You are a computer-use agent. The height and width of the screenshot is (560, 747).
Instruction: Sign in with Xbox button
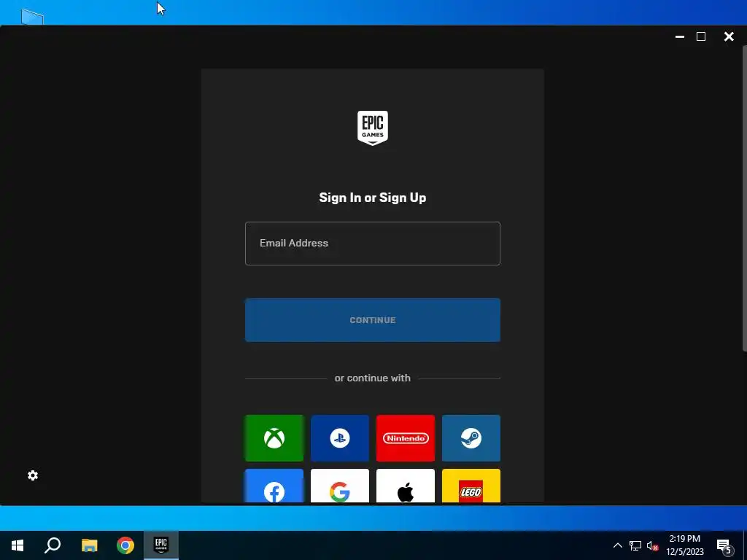point(274,438)
